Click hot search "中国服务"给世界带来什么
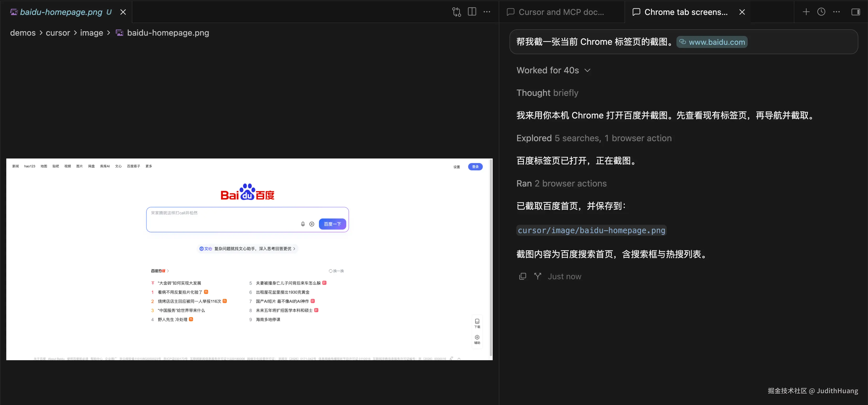Image resolution: width=868 pixels, height=405 pixels. 181,310
